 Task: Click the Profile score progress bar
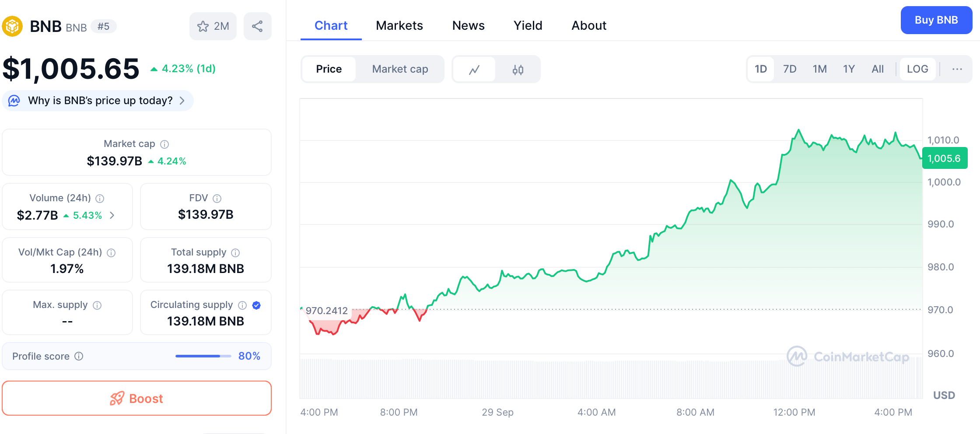[x=203, y=356]
